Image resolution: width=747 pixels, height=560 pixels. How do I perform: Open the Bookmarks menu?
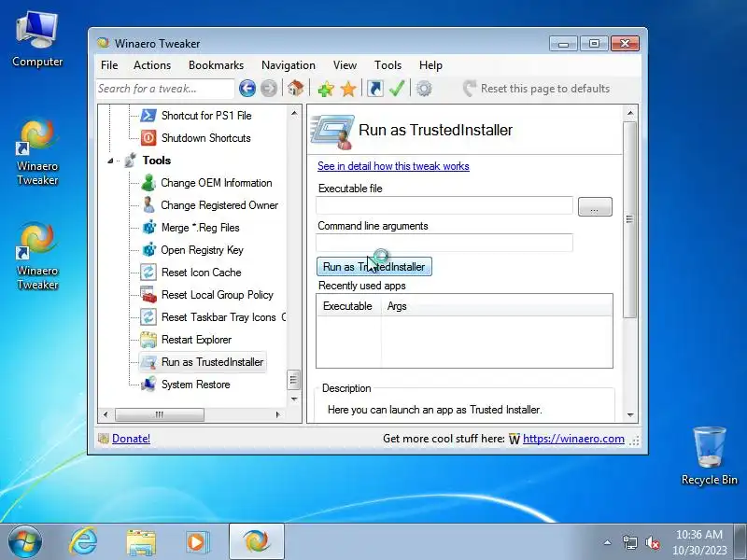coord(216,65)
